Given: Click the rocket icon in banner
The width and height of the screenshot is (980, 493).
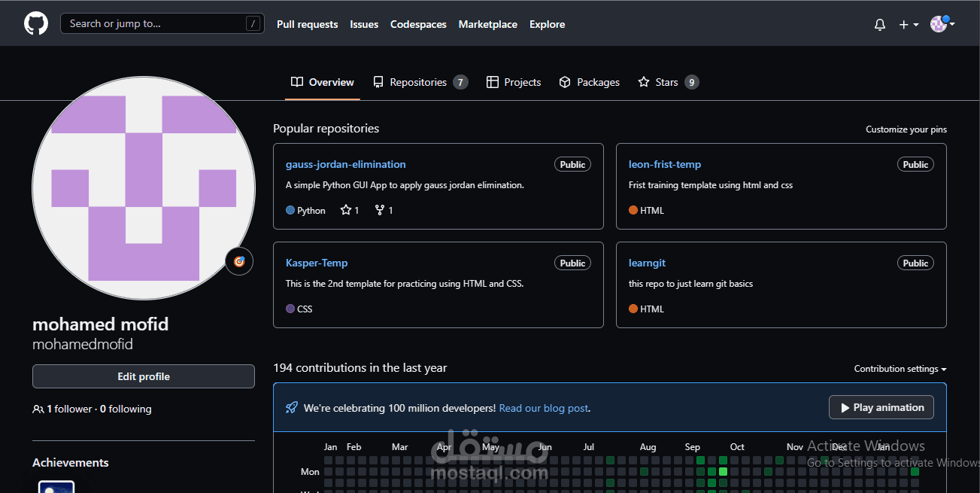Looking at the screenshot, I should click(x=292, y=408).
